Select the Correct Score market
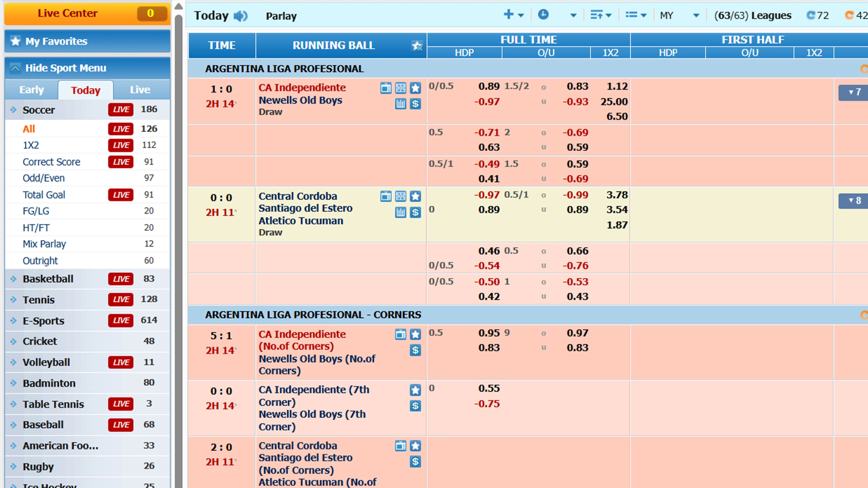 tap(87, 162)
